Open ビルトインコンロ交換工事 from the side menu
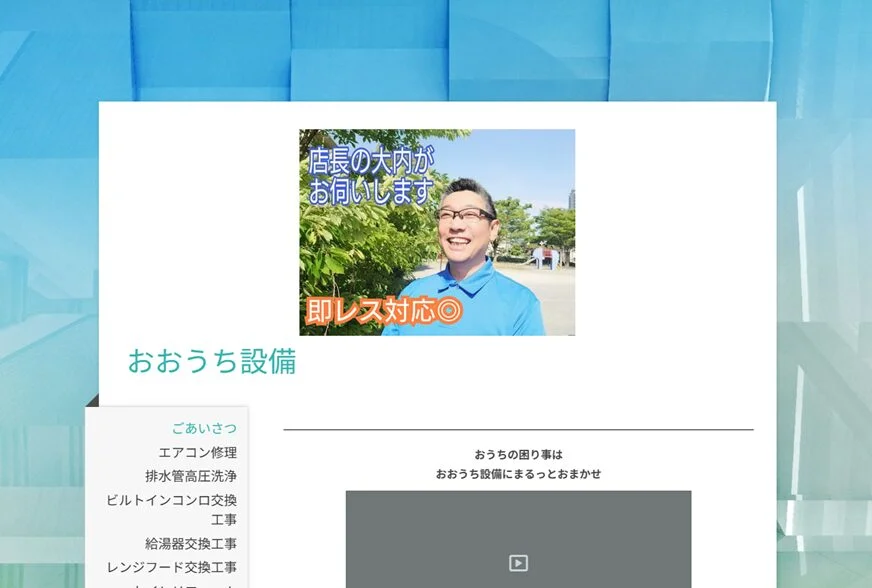The image size is (872, 588). pos(172,509)
